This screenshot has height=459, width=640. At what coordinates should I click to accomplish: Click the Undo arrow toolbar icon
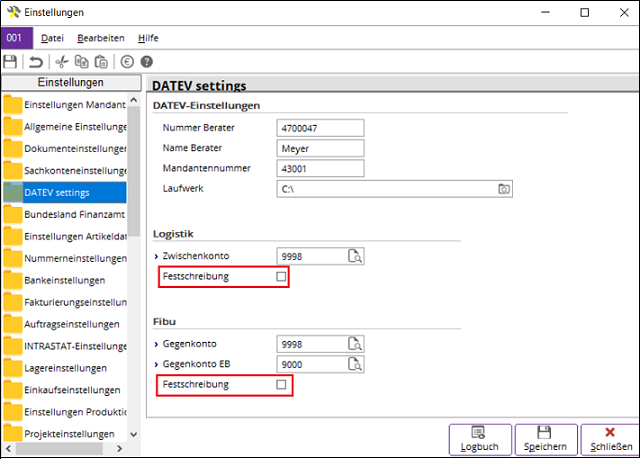click(36, 62)
